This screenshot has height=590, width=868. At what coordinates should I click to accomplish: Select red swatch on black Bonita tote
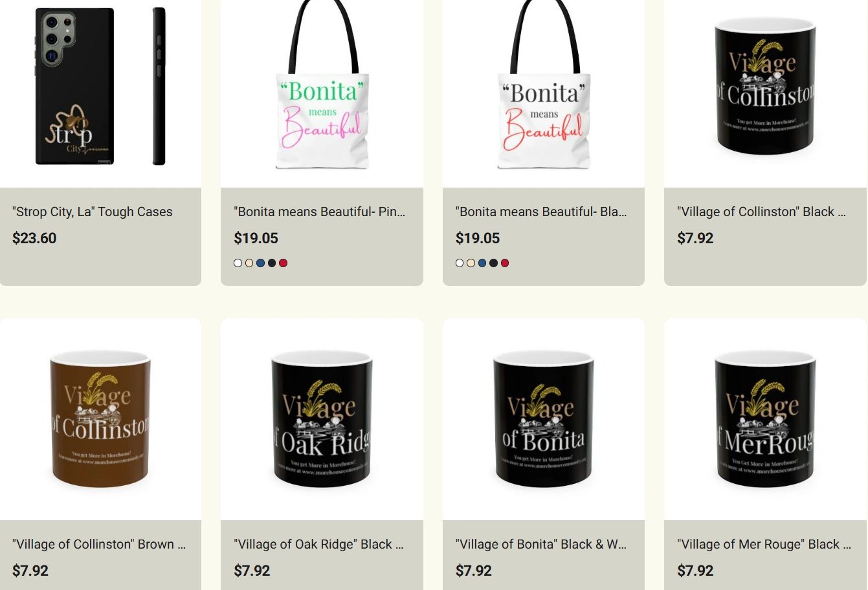click(505, 263)
